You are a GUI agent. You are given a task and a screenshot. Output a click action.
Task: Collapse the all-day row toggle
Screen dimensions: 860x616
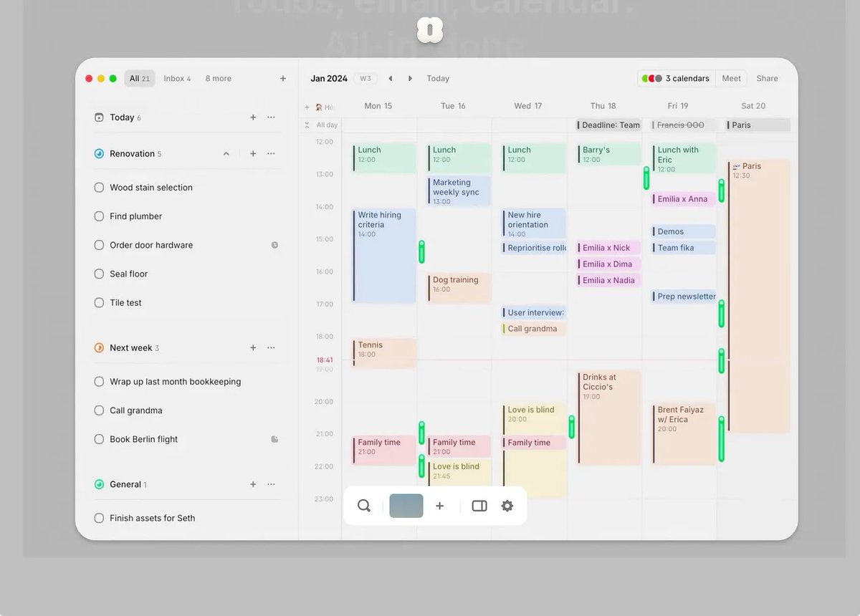[x=307, y=125]
